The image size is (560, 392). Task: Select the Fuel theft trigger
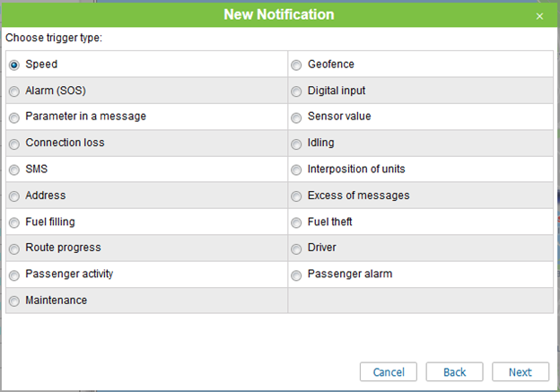click(x=296, y=222)
